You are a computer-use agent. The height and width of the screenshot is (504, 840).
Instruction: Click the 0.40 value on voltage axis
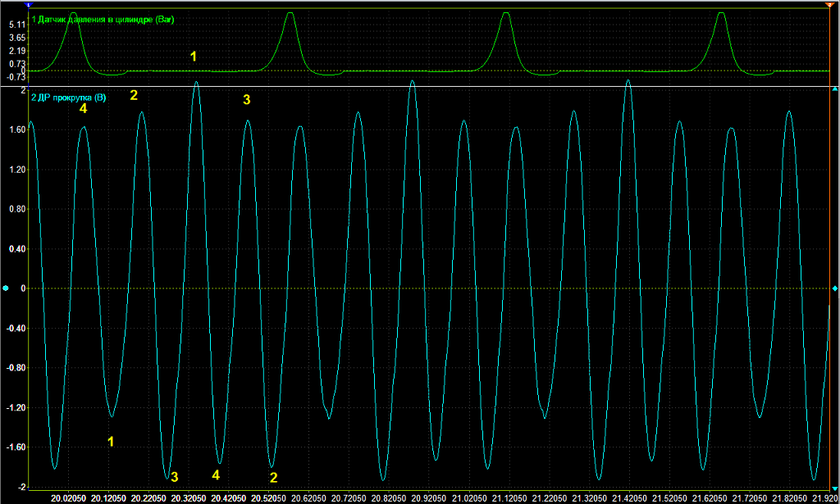[17, 249]
